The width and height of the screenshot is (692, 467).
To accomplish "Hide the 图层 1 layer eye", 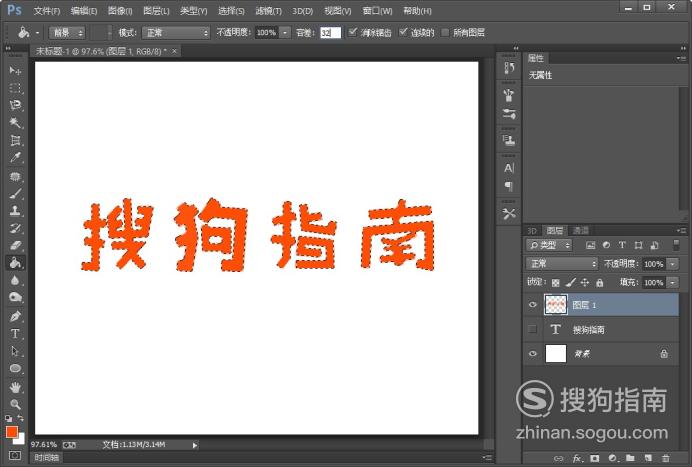I will coord(533,305).
